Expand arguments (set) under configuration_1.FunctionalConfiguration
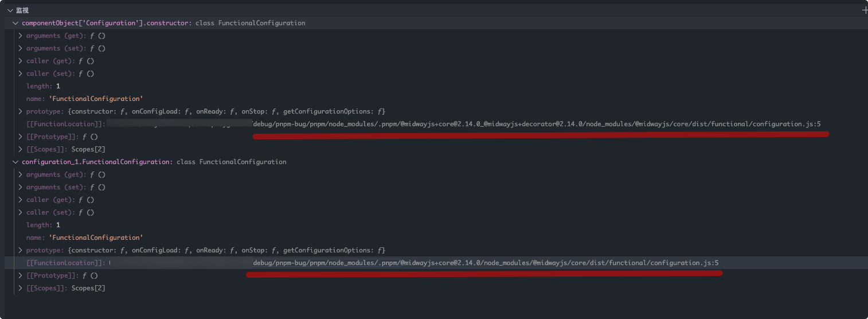868x319 pixels. click(x=21, y=187)
